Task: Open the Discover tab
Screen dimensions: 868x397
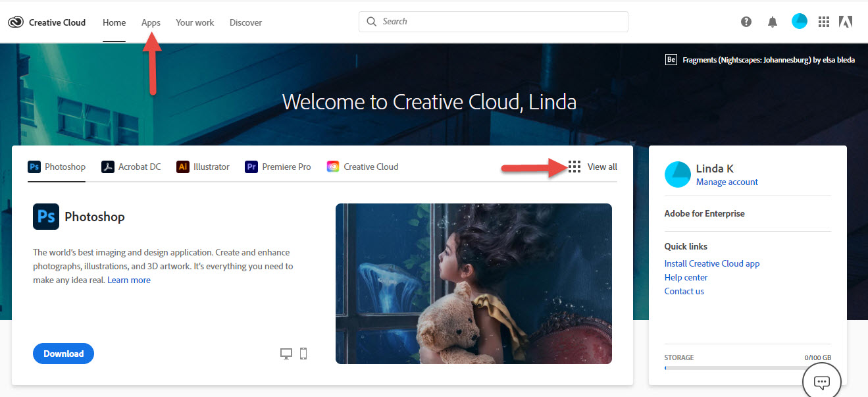Action: pos(245,22)
